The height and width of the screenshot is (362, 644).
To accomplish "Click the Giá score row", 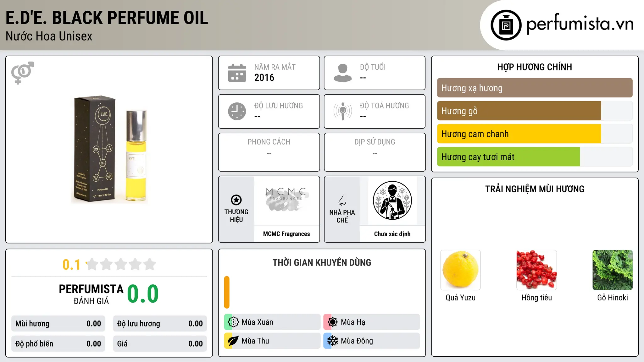I will pyautogui.click(x=160, y=344).
